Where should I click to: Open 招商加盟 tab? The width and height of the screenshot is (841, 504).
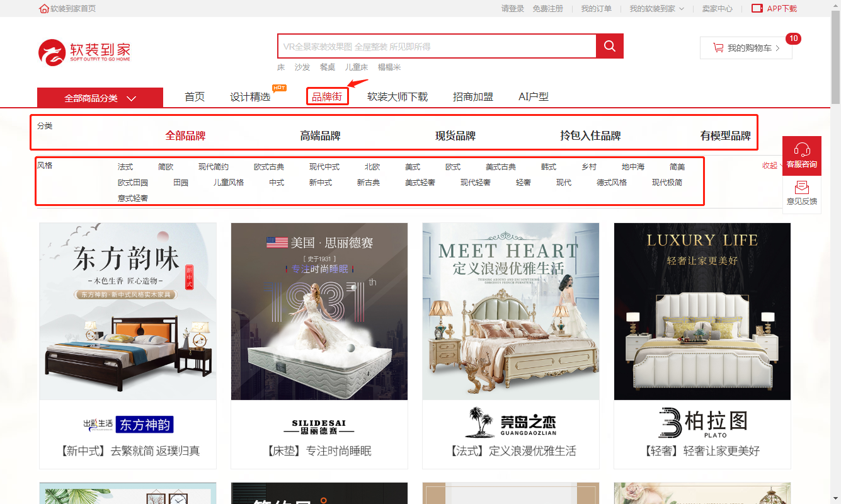[x=473, y=97]
